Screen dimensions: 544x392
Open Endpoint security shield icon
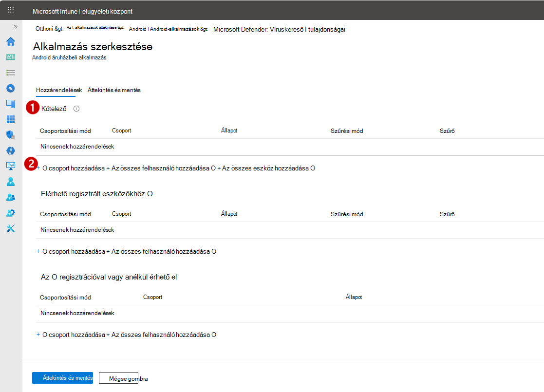(11, 135)
